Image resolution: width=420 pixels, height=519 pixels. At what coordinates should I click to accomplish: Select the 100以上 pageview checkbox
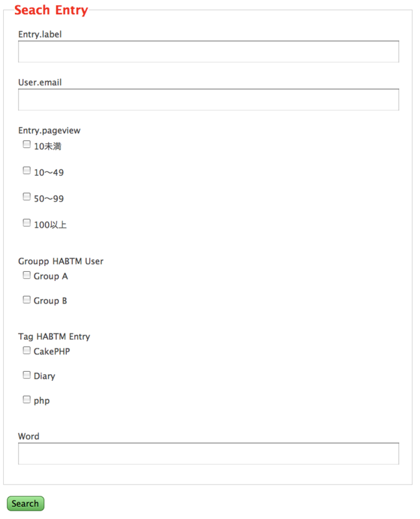pyautogui.click(x=27, y=223)
